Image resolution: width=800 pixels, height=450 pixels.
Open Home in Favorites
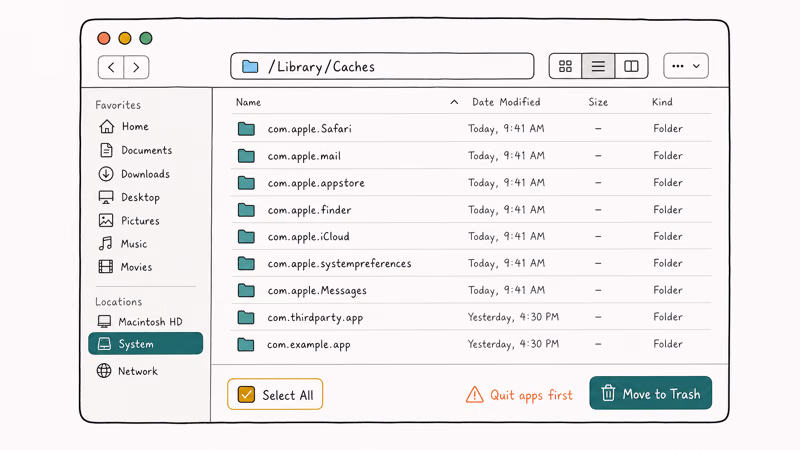[124, 126]
